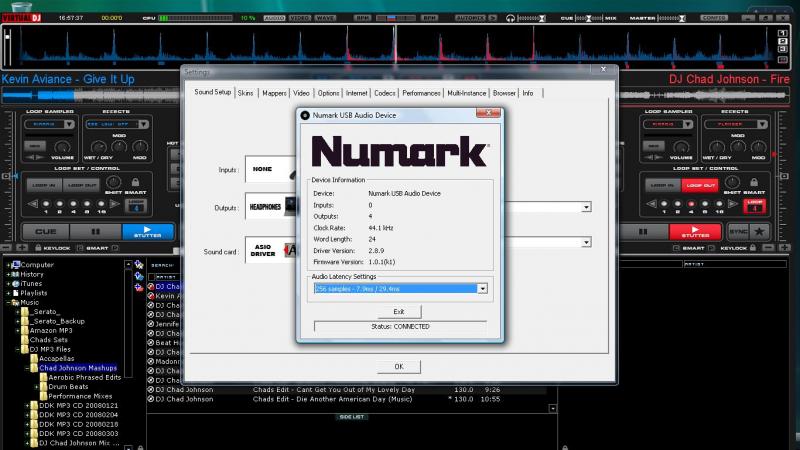Open the Video settings tab

click(301, 93)
